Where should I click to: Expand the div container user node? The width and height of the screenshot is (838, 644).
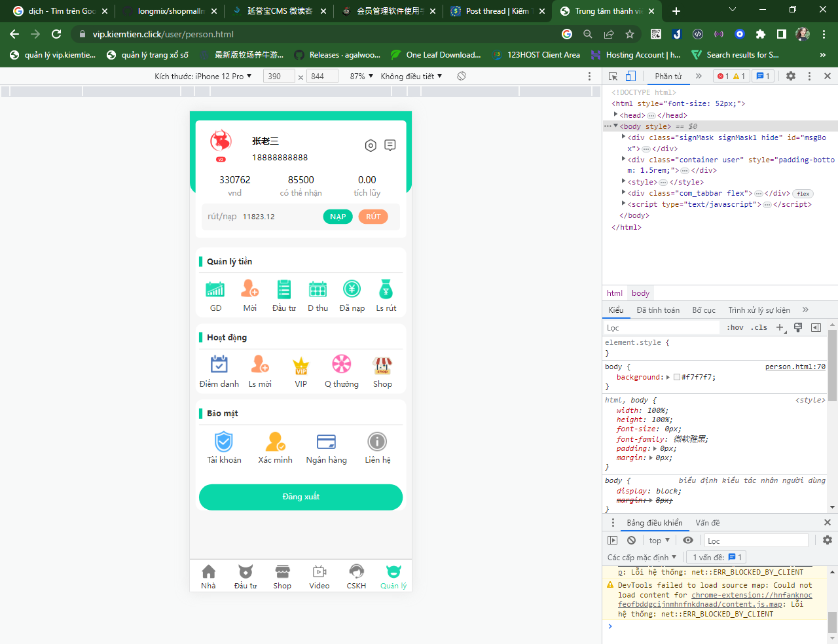pos(623,159)
